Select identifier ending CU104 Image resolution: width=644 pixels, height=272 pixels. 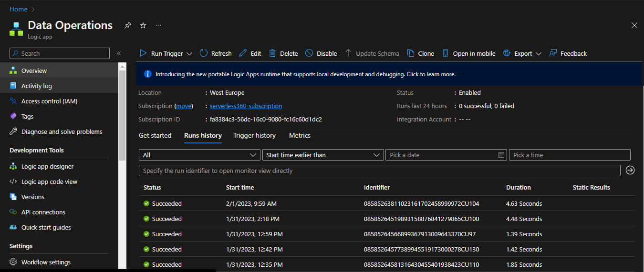coord(421,203)
